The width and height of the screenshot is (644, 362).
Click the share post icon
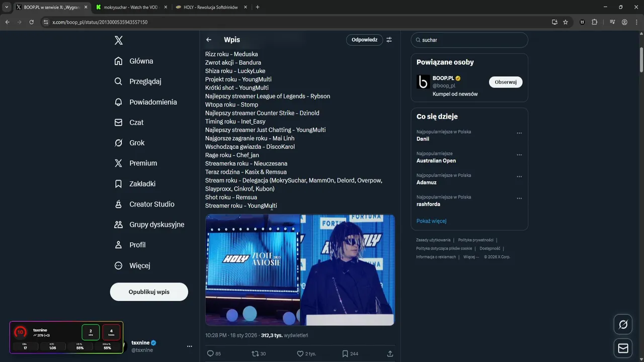click(x=390, y=353)
